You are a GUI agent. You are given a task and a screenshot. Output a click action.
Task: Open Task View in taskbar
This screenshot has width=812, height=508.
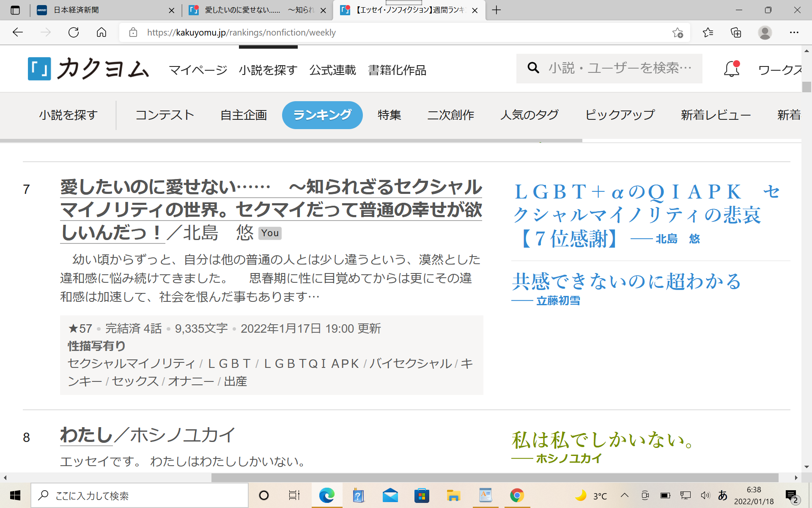(294, 495)
